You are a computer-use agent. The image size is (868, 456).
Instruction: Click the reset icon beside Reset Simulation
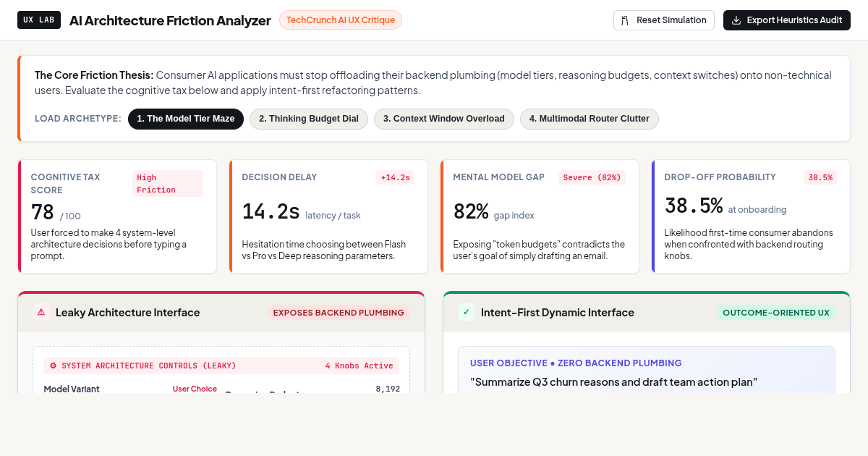pos(625,20)
